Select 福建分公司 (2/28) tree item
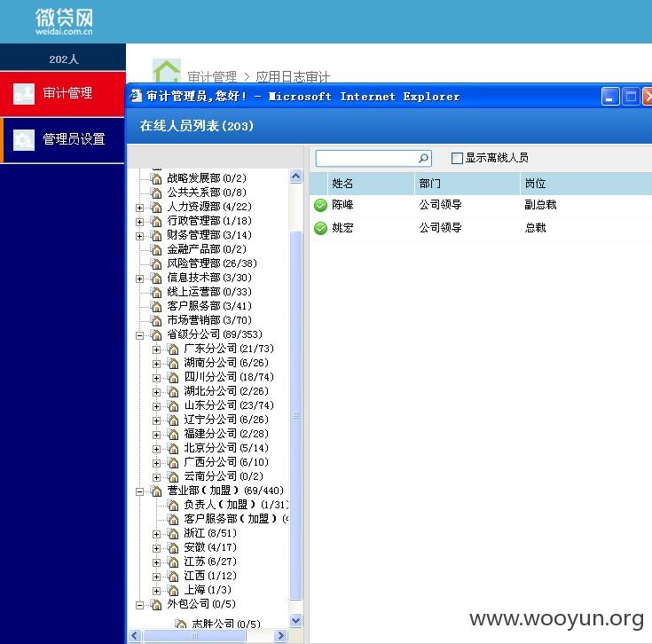This screenshot has height=644, width=652. click(226, 434)
